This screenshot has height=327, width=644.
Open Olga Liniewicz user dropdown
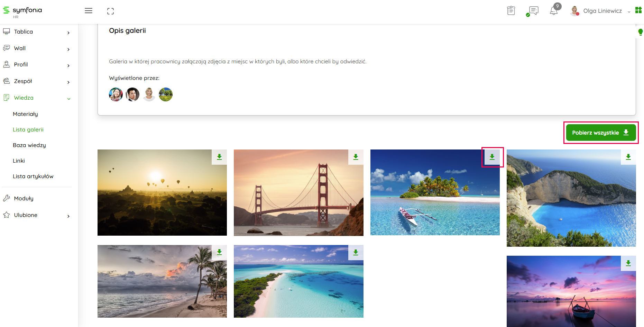(x=601, y=11)
